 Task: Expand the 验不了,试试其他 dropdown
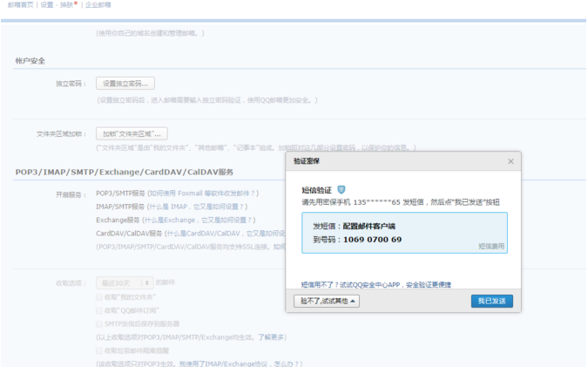(x=329, y=301)
